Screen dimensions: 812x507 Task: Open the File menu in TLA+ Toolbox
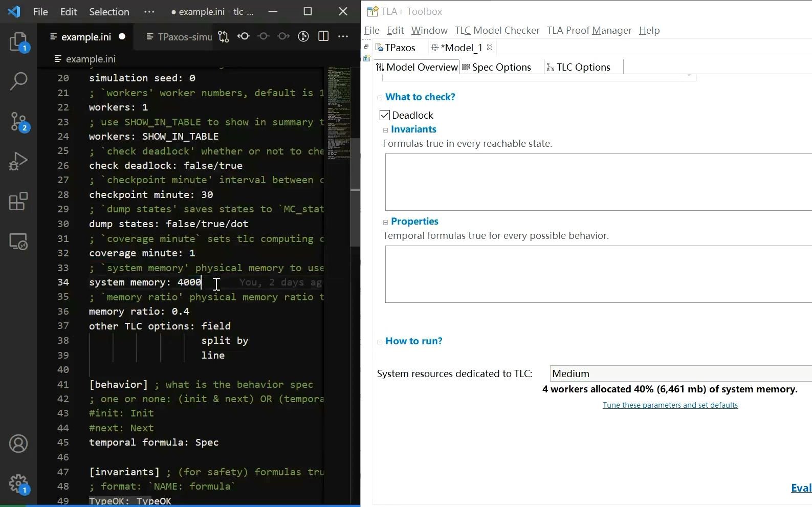coord(371,30)
